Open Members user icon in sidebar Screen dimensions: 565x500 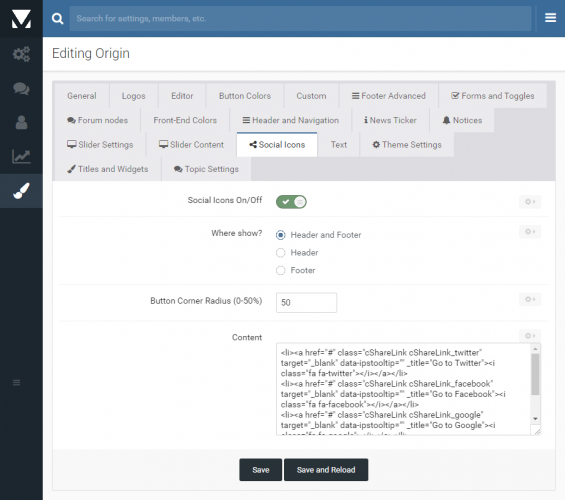21,122
